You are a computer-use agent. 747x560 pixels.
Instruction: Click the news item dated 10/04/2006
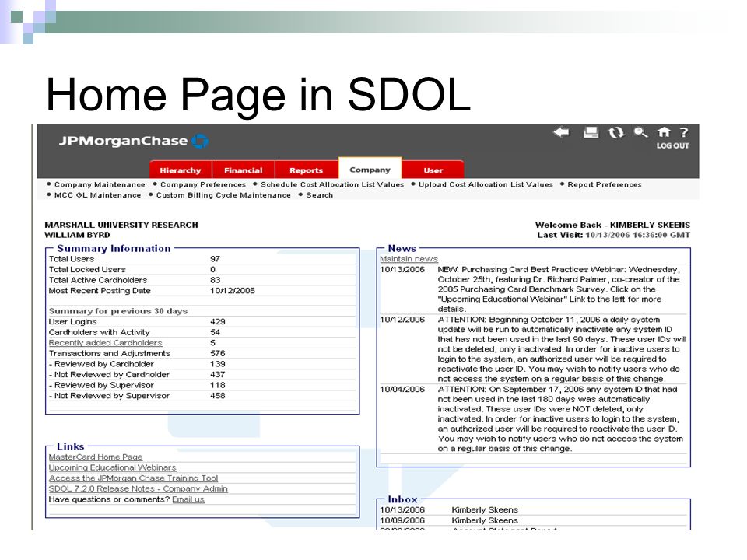(x=533, y=419)
